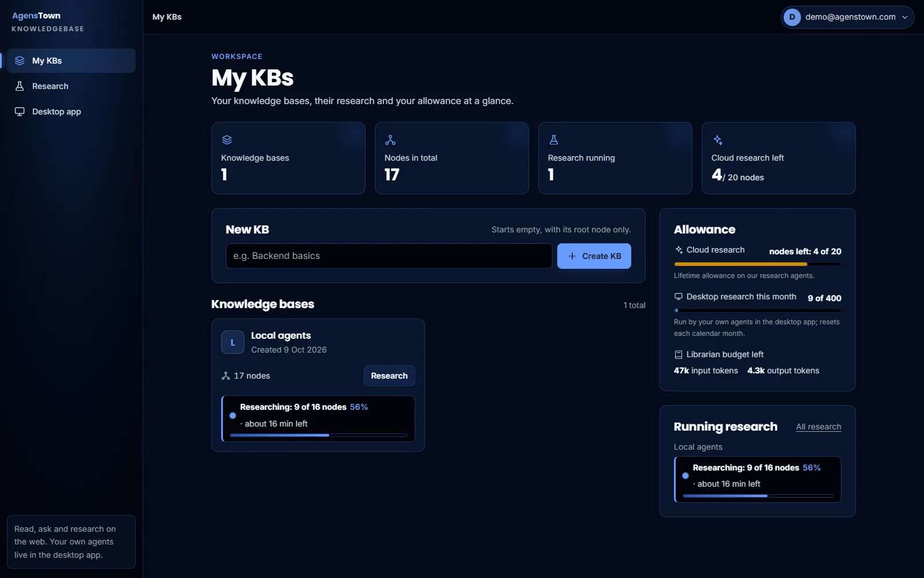Image resolution: width=924 pixels, height=578 pixels.
Task: Click the 'My KBs' top bar breadcrumb
Action: click(167, 17)
